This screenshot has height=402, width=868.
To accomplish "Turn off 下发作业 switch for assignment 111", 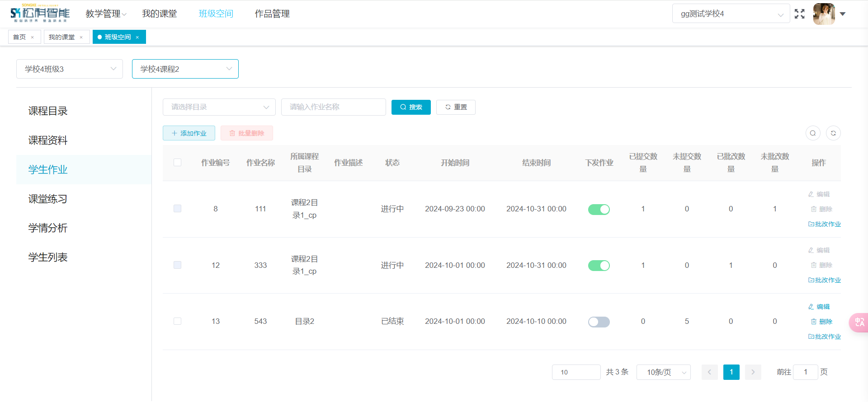I will [599, 209].
